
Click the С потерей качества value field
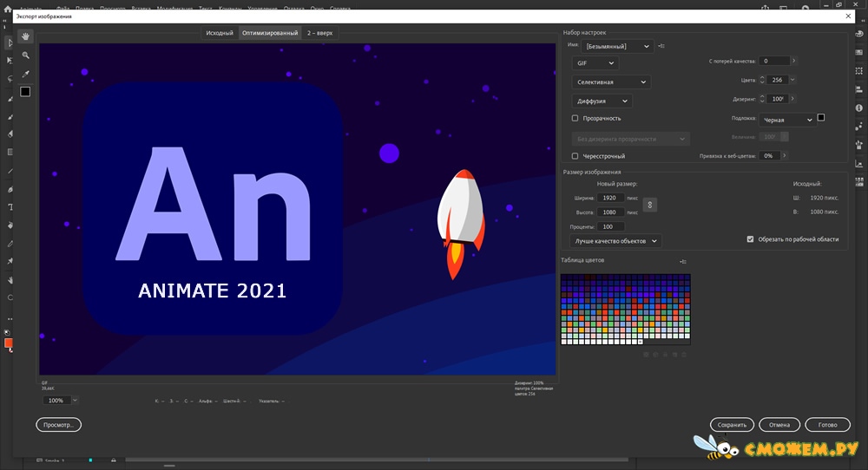pyautogui.click(x=774, y=61)
